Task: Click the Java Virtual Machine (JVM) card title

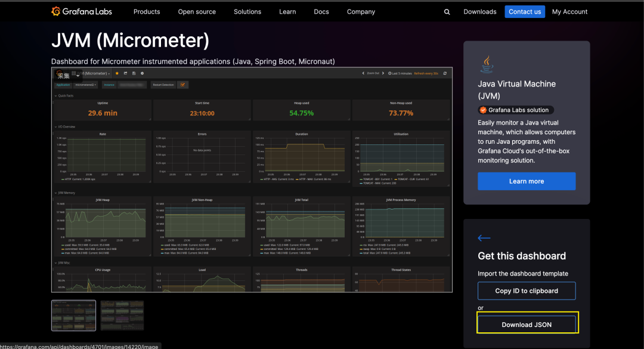Action: [516, 89]
